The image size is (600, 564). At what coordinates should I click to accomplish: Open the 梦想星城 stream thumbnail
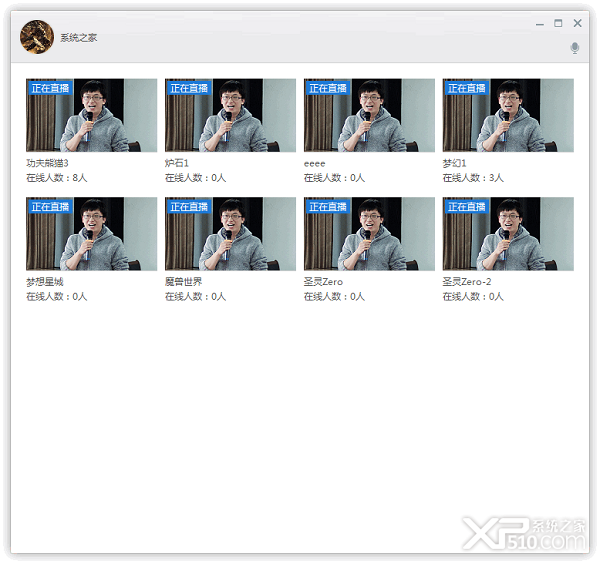point(91,234)
